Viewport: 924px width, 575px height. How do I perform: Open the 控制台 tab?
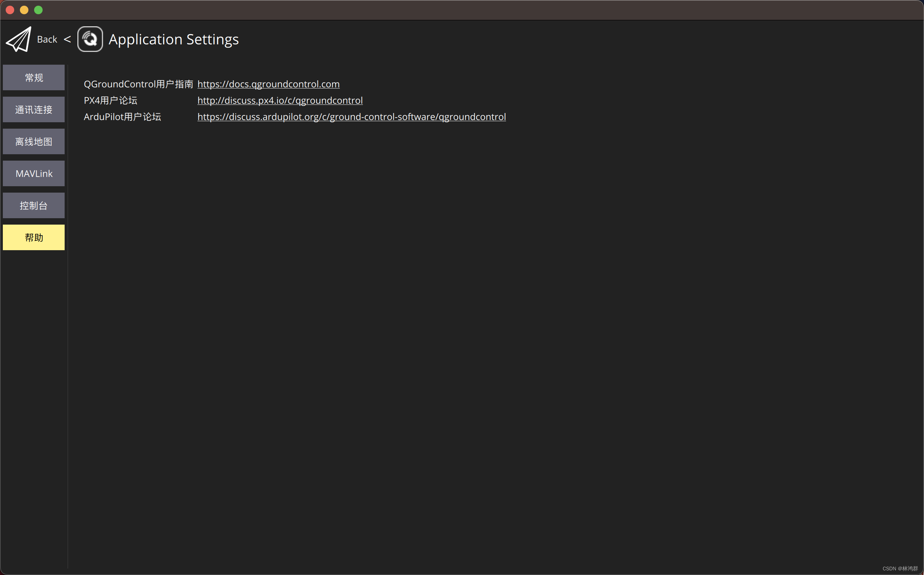click(34, 205)
